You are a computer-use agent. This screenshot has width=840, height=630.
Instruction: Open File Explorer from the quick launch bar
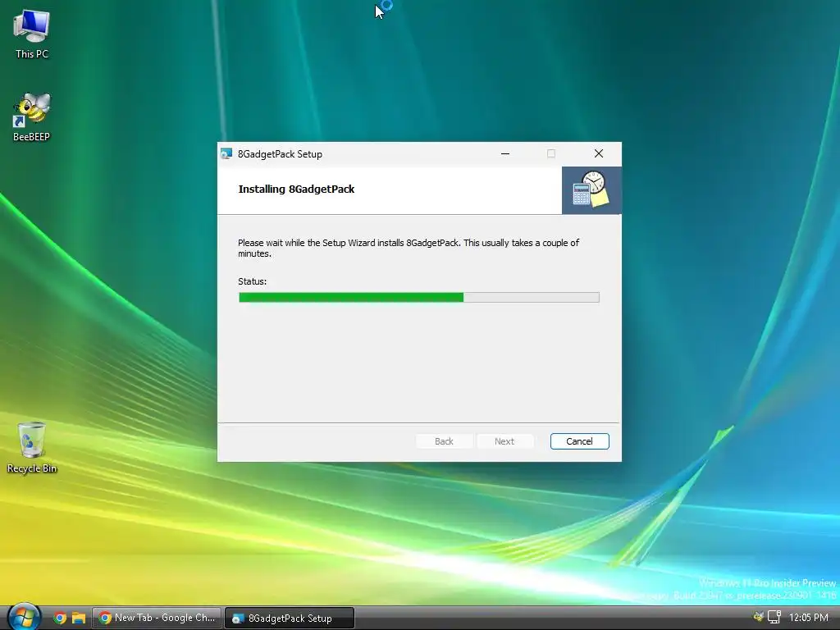click(x=79, y=618)
